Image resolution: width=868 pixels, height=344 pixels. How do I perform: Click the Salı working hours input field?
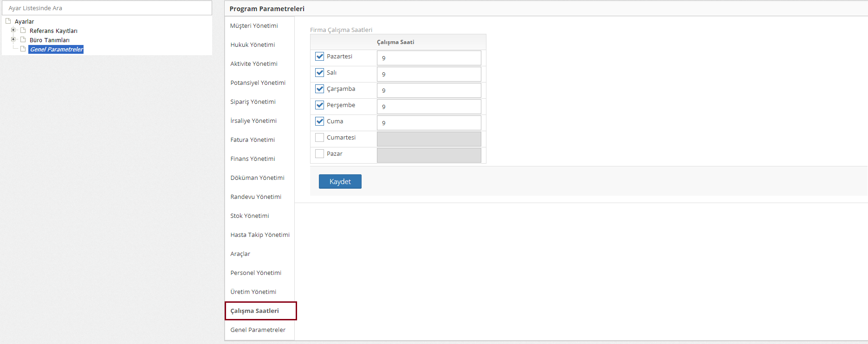[x=428, y=74]
